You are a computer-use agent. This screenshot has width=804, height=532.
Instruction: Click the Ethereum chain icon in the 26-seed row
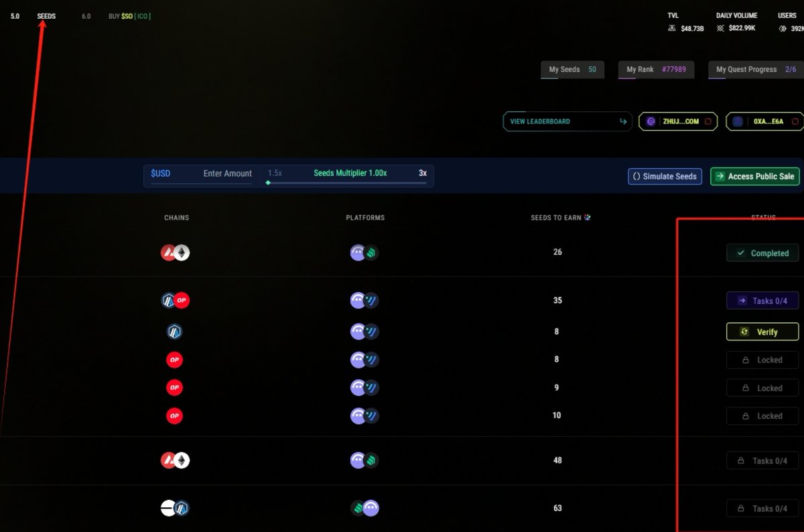(x=182, y=253)
